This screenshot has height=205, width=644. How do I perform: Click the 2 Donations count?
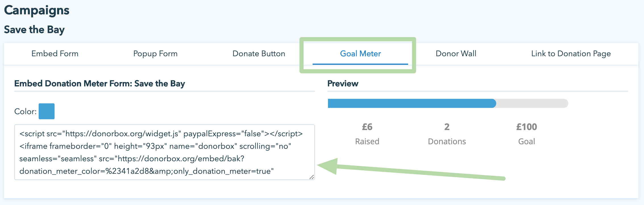(x=447, y=127)
